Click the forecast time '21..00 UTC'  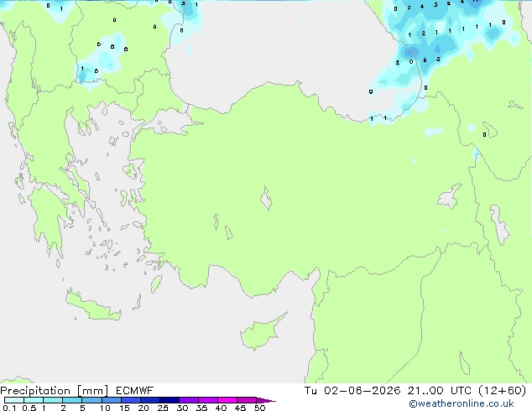pos(440,391)
